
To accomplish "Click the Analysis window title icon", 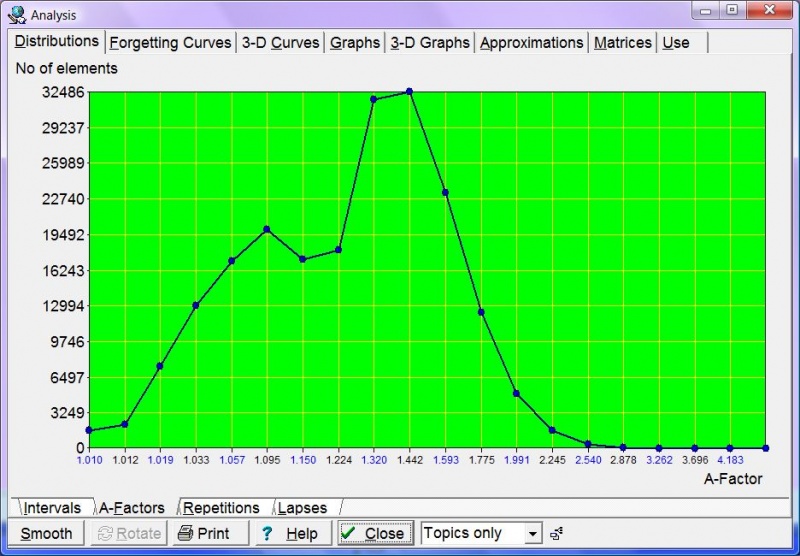I will [x=17, y=14].
